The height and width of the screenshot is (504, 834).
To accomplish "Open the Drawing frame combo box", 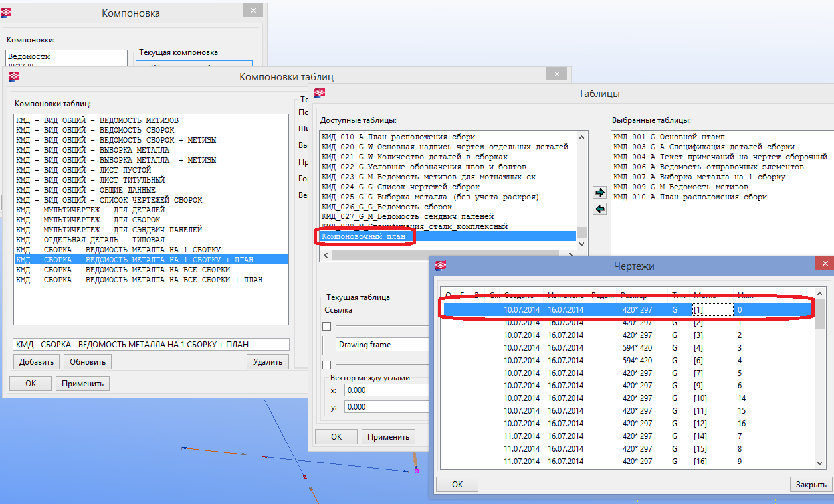I will 382,345.
